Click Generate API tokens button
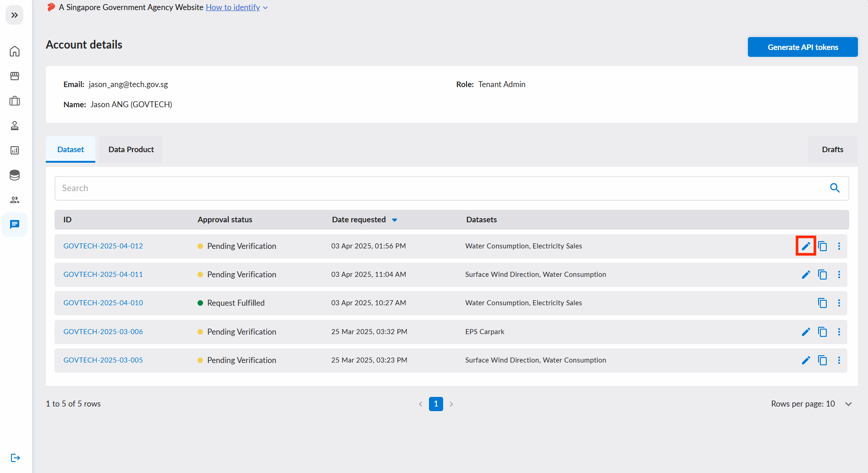This screenshot has width=868, height=473. 802,47
